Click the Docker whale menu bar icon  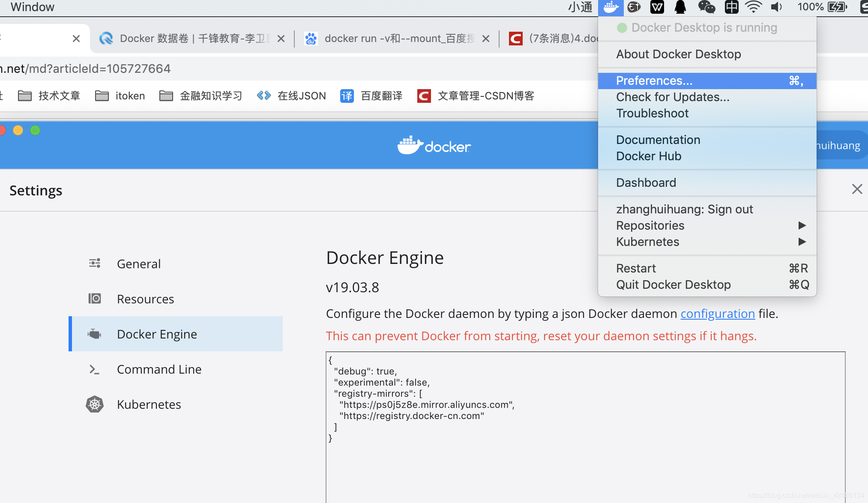(611, 7)
